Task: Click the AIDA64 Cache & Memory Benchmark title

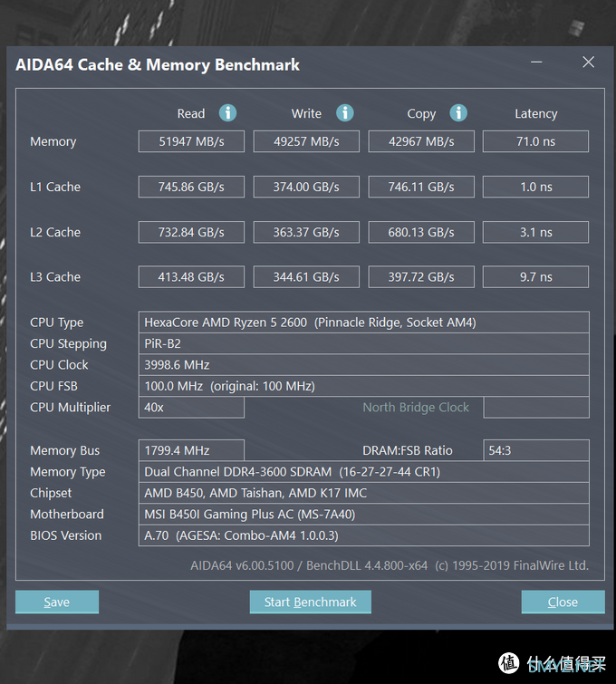Action: (158, 65)
